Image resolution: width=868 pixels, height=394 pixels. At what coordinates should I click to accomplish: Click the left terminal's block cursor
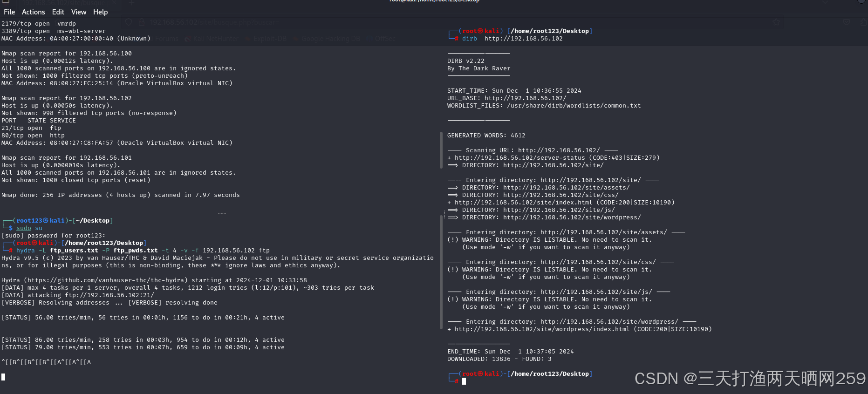point(3,377)
